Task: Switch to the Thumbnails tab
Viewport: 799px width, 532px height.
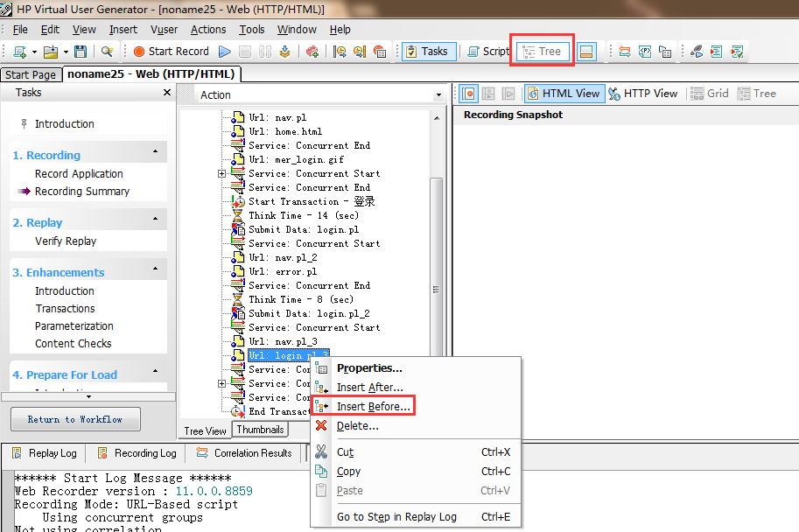Action: coord(261,430)
